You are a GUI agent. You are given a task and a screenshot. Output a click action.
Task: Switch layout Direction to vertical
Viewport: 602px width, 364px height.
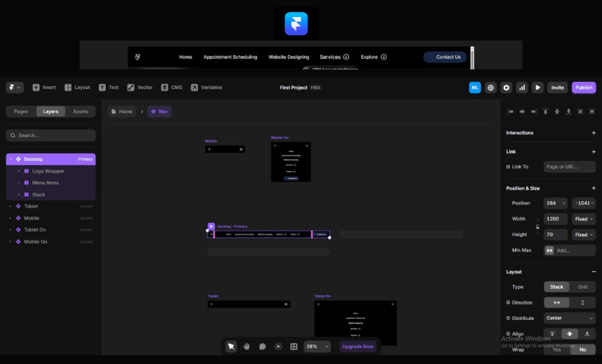(583, 302)
